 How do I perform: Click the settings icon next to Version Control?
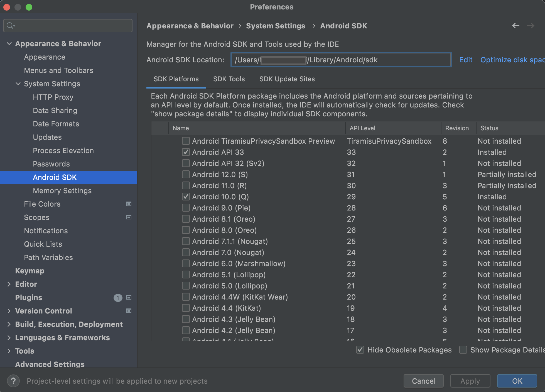[x=129, y=311]
